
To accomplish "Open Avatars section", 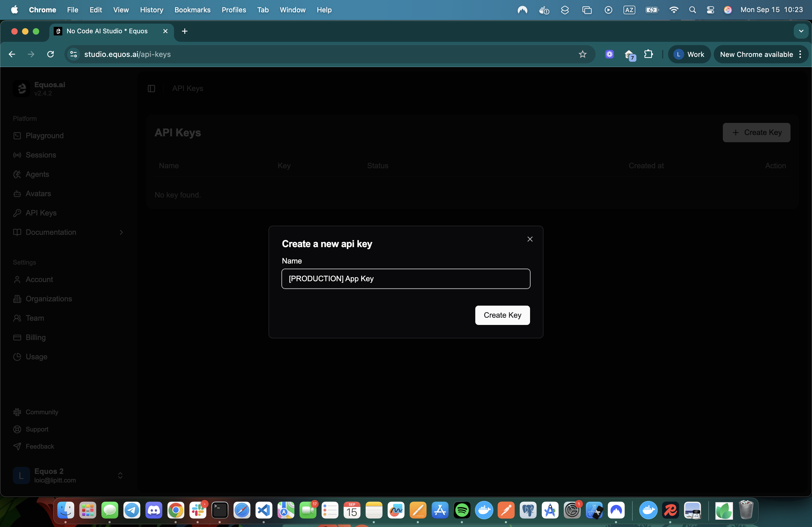I will tap(38, 194).
